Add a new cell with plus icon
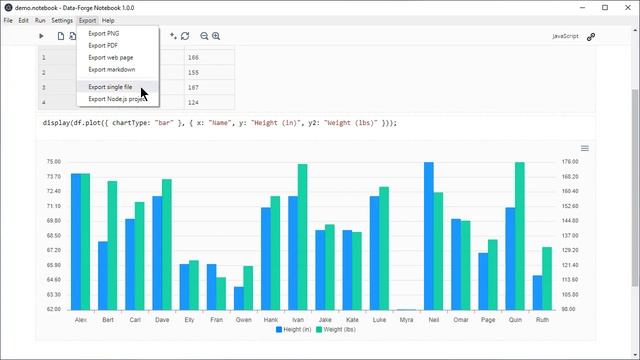640x360 pixels. coord(173,36)
